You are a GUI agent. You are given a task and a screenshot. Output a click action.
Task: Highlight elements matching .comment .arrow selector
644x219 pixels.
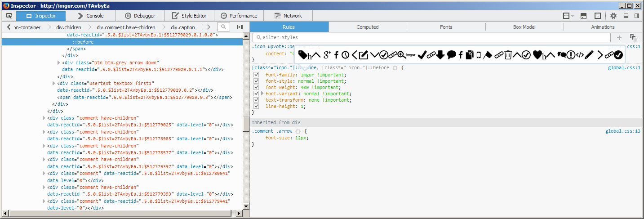pos(298,131)
